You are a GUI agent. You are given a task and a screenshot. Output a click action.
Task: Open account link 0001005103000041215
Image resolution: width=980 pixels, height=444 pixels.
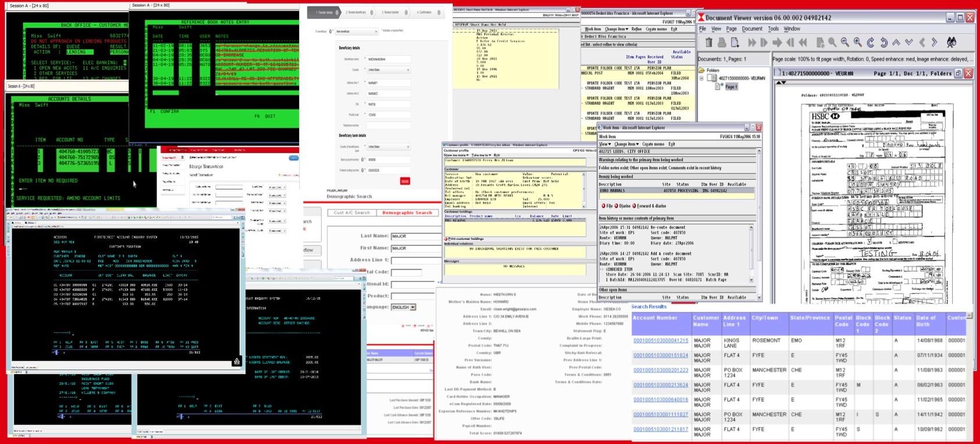(x=661, y=340)
